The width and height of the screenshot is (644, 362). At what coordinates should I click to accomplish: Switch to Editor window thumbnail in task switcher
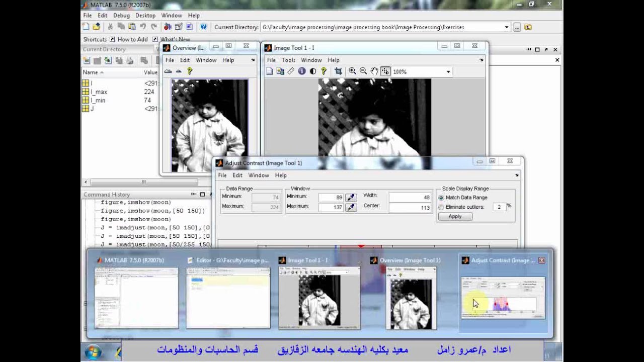tap(228, 298)
